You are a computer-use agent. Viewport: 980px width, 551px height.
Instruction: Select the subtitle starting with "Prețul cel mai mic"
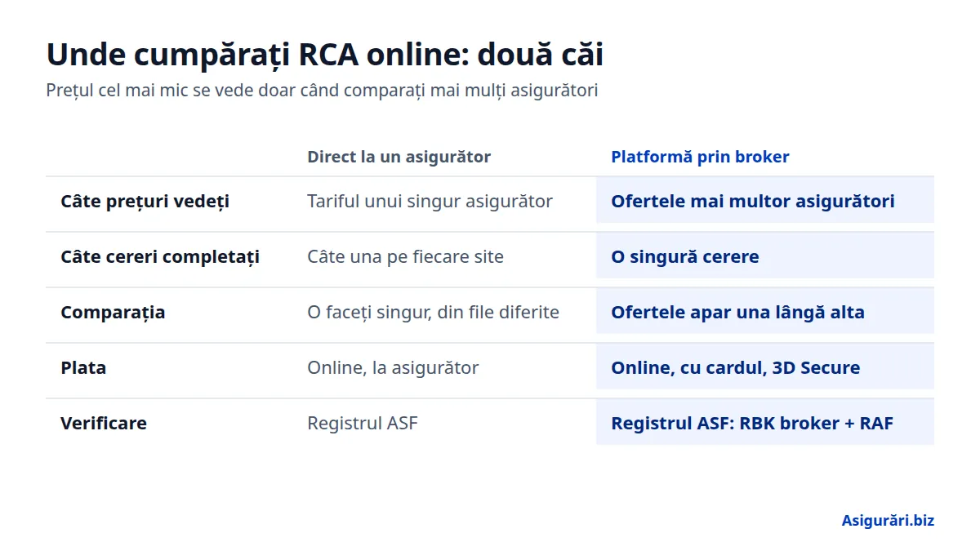pos(323,91)
